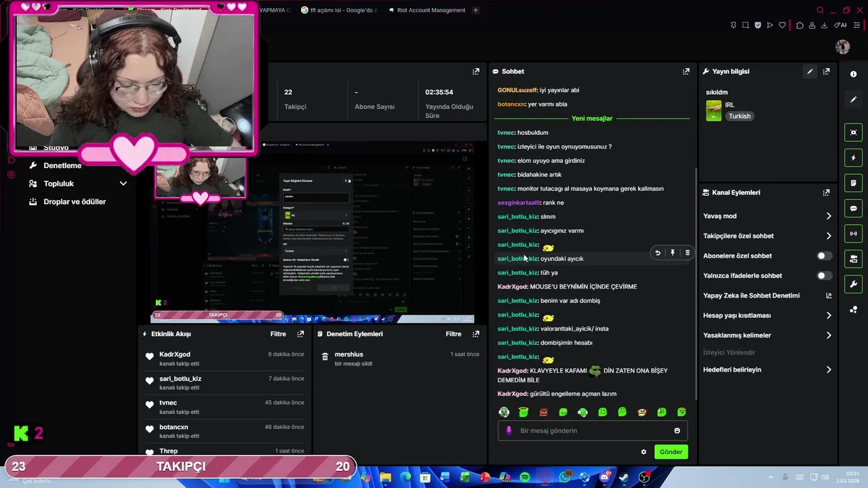
Task: Open Filtre in Etkinlik Akışı panel
Action: pos(278,334)
